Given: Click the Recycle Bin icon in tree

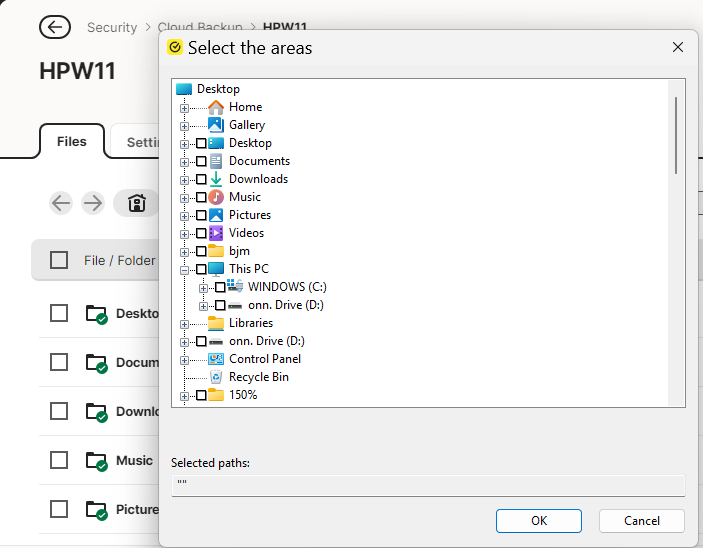Looking at the screenshot, I should click(216, 377).
